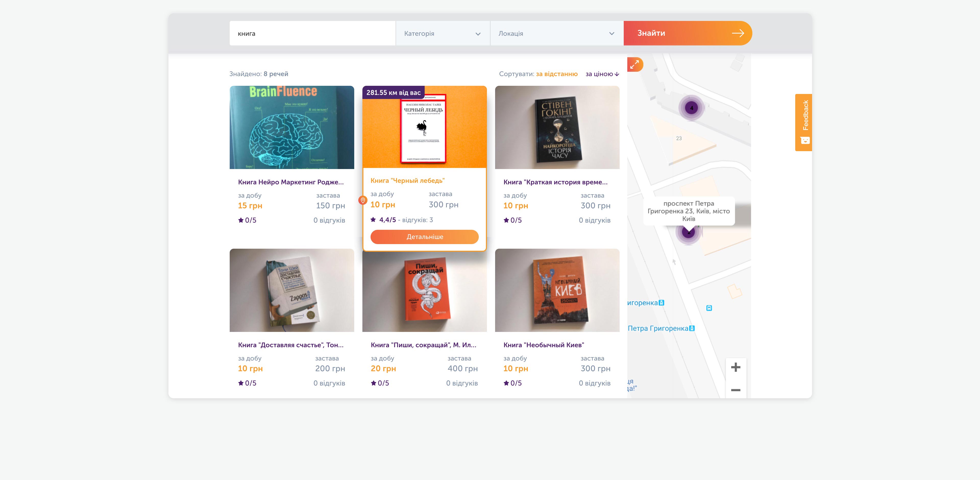
Task: Expand the map to fullscreen
Action: point(634,65)
